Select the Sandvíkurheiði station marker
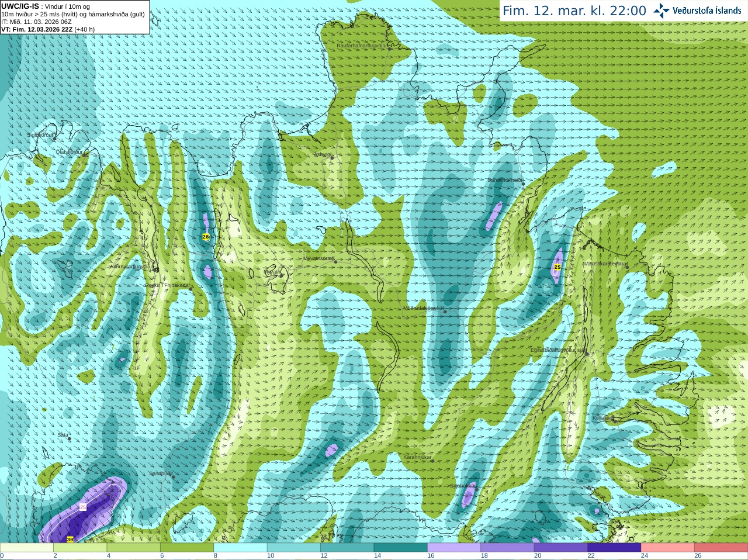This screenshot has height=560, width=748. click(x=524, y=184)
